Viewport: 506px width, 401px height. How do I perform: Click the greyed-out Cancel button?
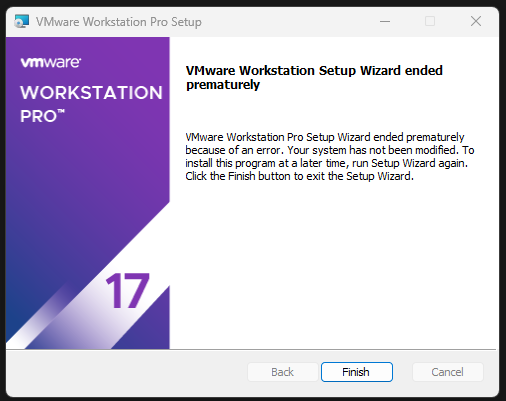(x=448, y=372)
